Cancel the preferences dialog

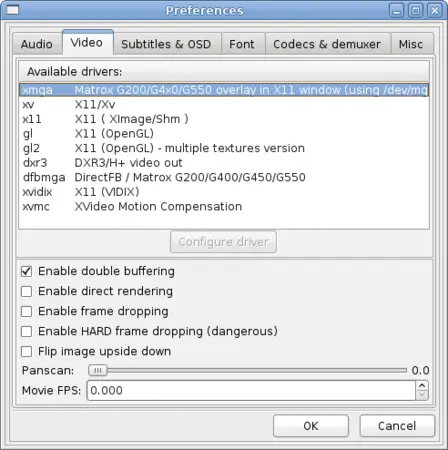click(x=397, y=426)
